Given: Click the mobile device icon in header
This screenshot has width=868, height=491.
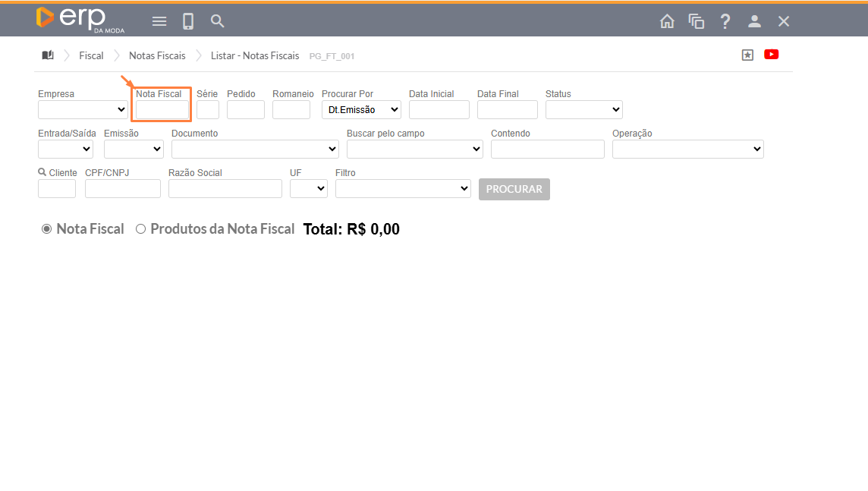Looking at the screenshot, I should 188,21.
